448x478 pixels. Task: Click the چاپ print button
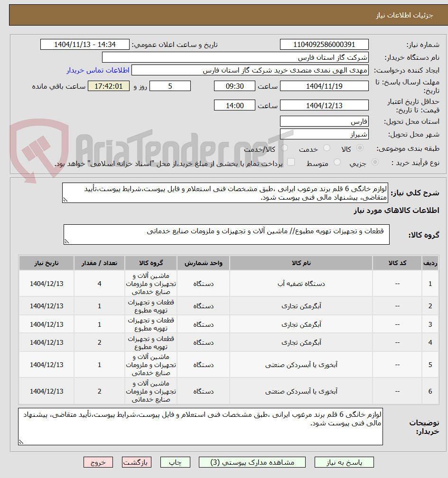coord(175,462)
